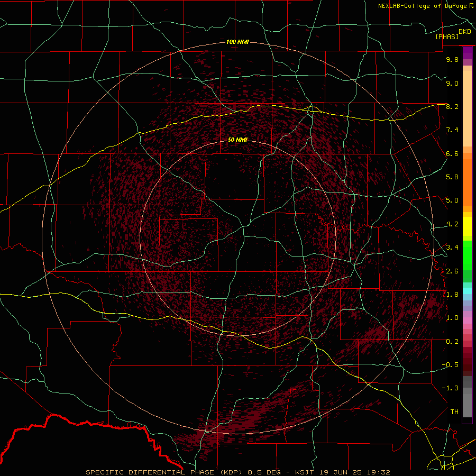Click the 9.0 value on the color scale

click(x=452, y=83)
